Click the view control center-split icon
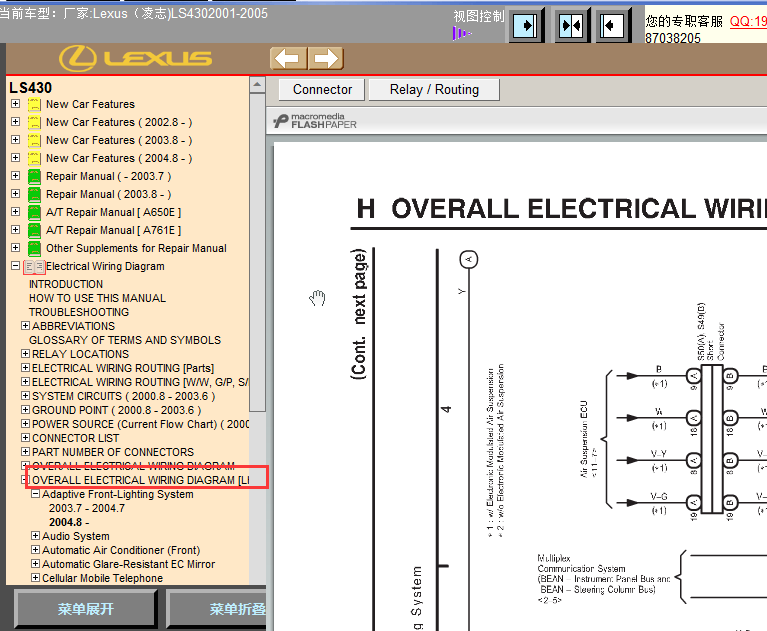 point(570,25)
